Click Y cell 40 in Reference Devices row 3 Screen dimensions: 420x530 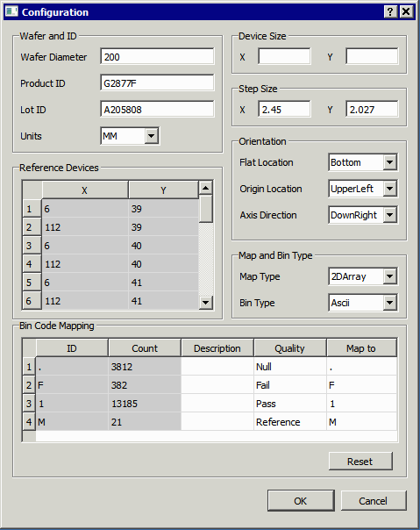click(164, 246)
